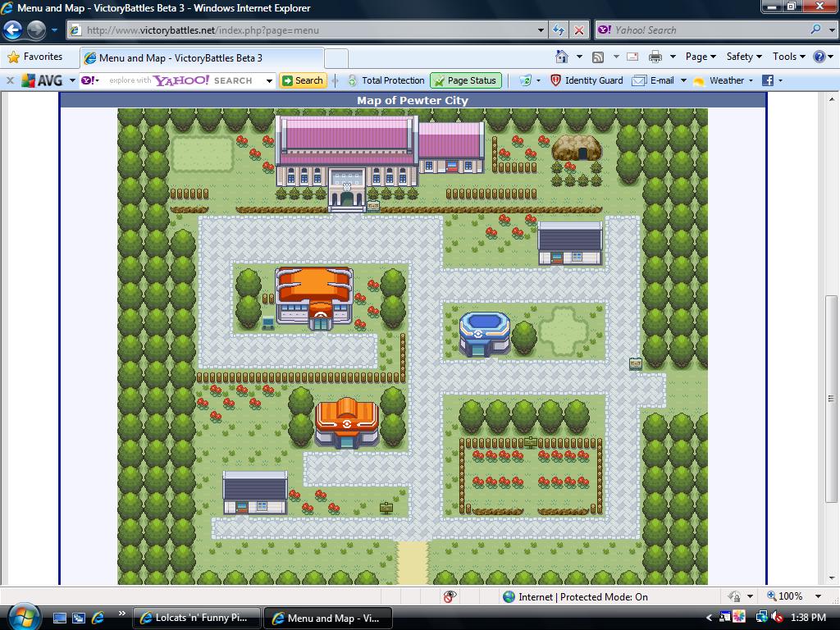Click Show Desktop in quick launch
This screenshot has height=630, width=840.
point(60,618)
